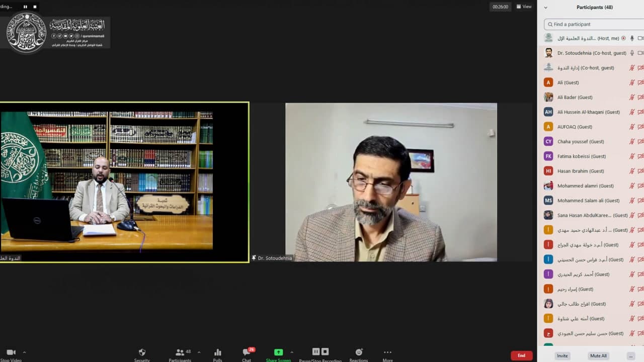This screenshot has width=644, height=362.
Task: Click the Participants (48) panel title
Action: tap(595, 8)
